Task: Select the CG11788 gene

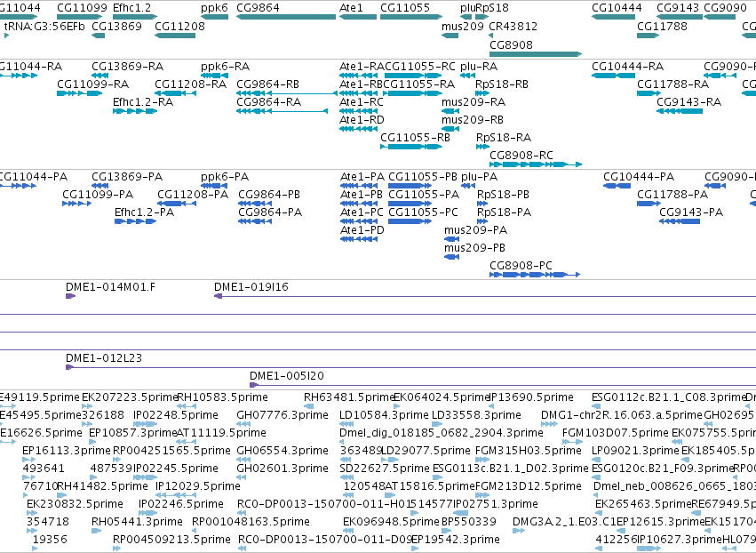Action: pyautogui.click(x=648, y=36)
